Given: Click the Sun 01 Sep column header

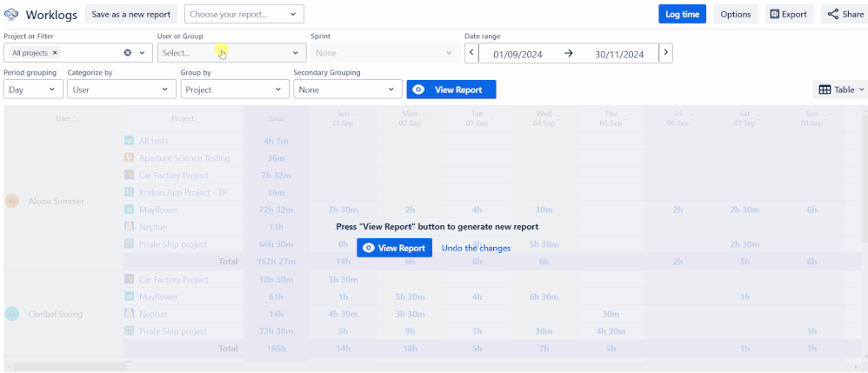Looking at the screenshot, I should (343, 118).
